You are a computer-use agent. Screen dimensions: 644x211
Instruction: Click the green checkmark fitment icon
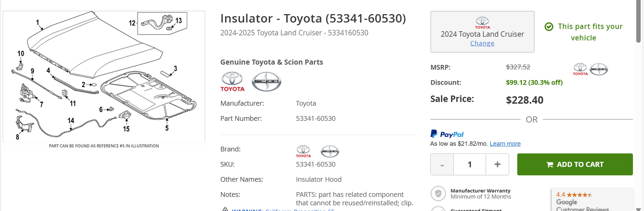coord(549,27)
